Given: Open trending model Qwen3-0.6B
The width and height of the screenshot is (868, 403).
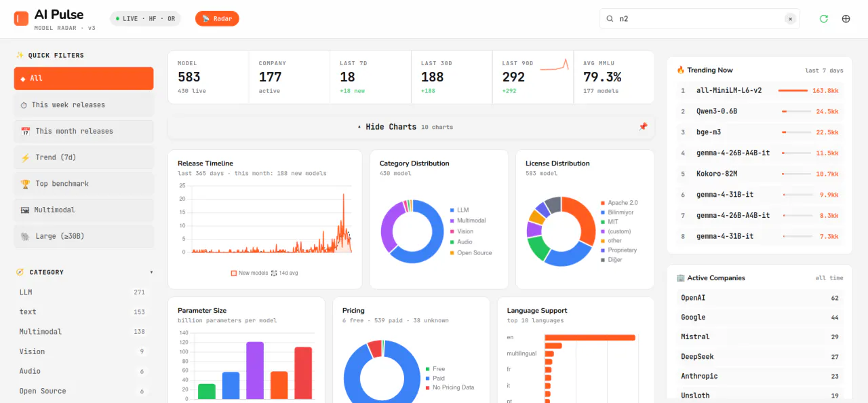Looking at the screenshot, I should [x=759, y=111].
